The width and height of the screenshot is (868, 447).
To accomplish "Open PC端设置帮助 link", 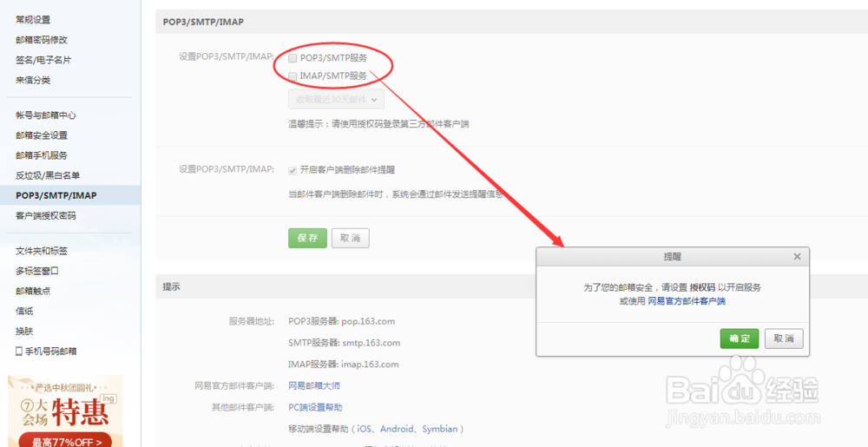I will pyautogui.click(x=316, y=407).
